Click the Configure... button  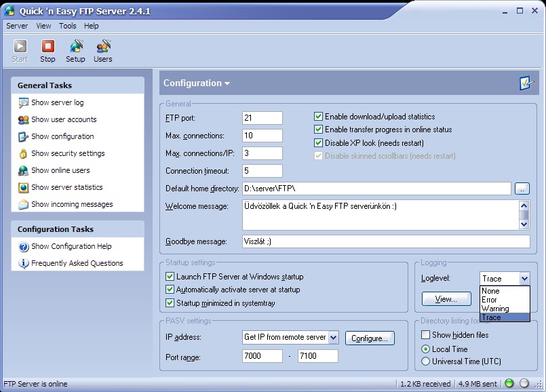(370, 338)
